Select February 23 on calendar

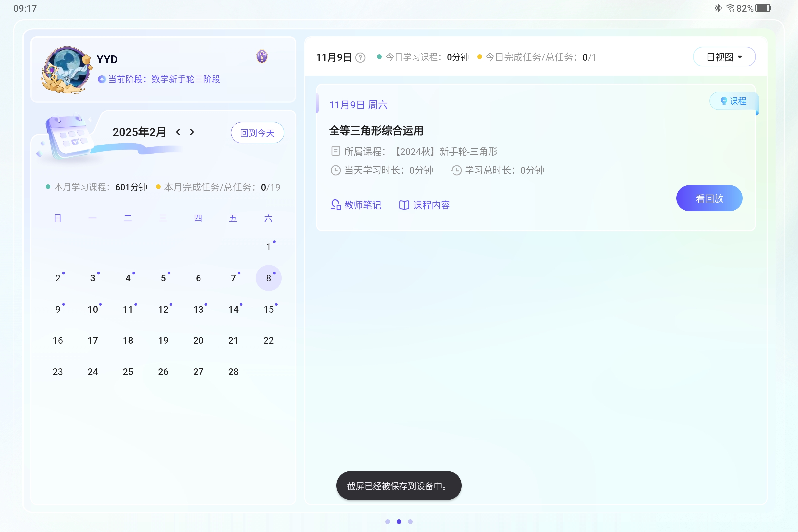[58, 371]
